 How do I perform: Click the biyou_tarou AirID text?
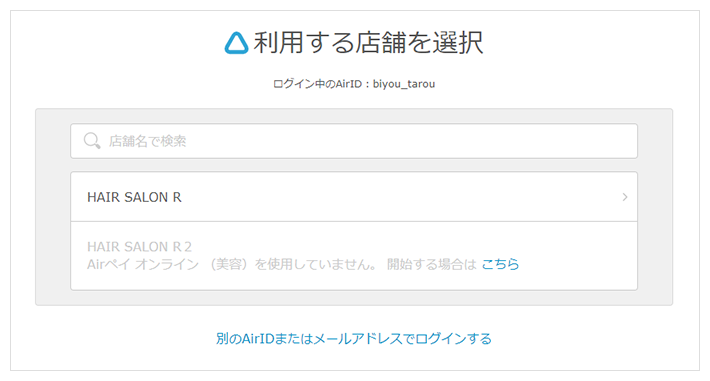(x=404, y=84)
